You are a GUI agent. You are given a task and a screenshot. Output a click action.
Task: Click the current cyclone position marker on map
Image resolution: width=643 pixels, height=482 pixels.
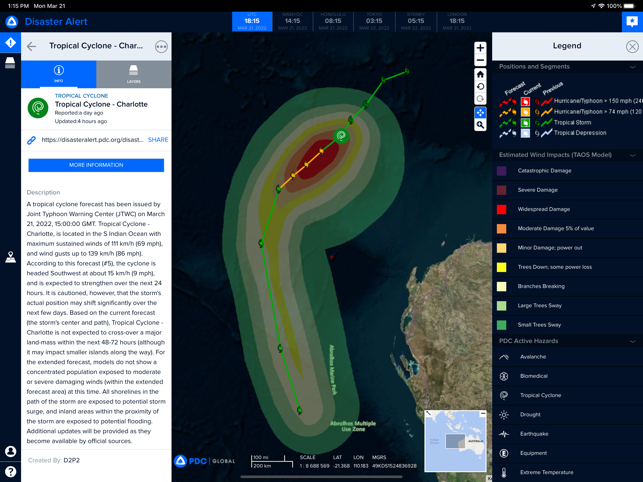pos(341,136)
